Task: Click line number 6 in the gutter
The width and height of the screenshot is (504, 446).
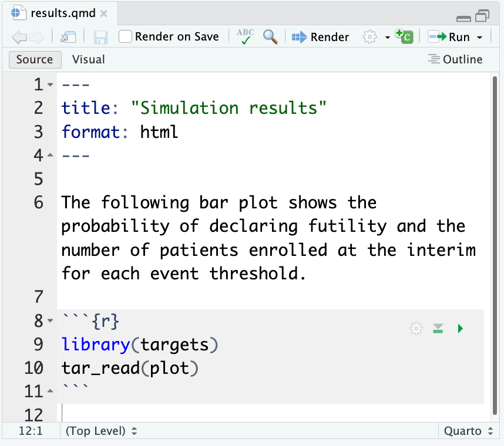Action: tap(39, 203)
